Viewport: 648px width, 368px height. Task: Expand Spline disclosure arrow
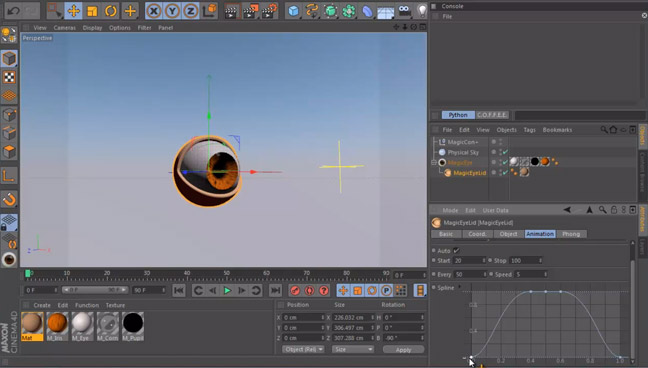(x=460, y=287)
